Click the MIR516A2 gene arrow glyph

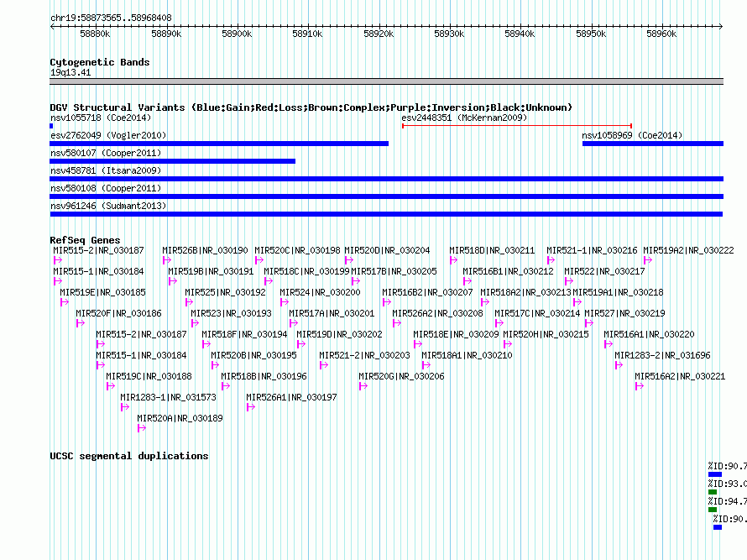pos(640,386)
